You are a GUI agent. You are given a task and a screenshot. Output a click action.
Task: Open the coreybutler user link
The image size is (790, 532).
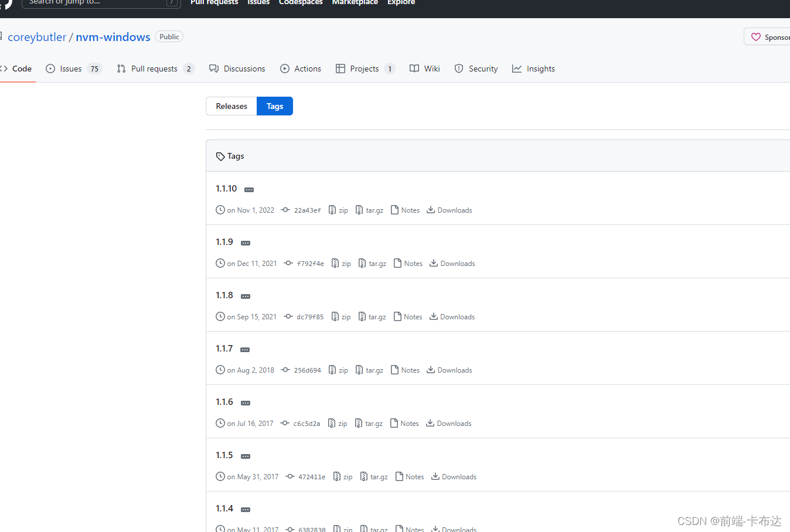coord(37,37)
